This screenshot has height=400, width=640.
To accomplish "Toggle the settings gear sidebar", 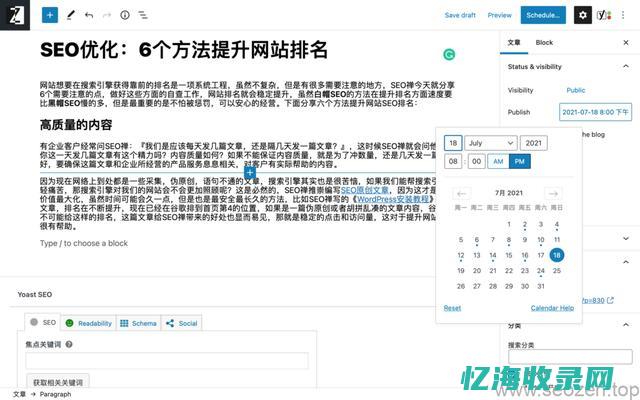I will 583,15.
